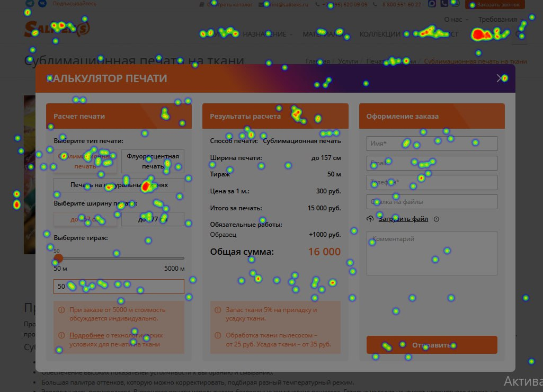Open the НАЗНАЧЕНИЕ dropdown menu
Viewport: 543px width, 392px height.
point(268,34)
